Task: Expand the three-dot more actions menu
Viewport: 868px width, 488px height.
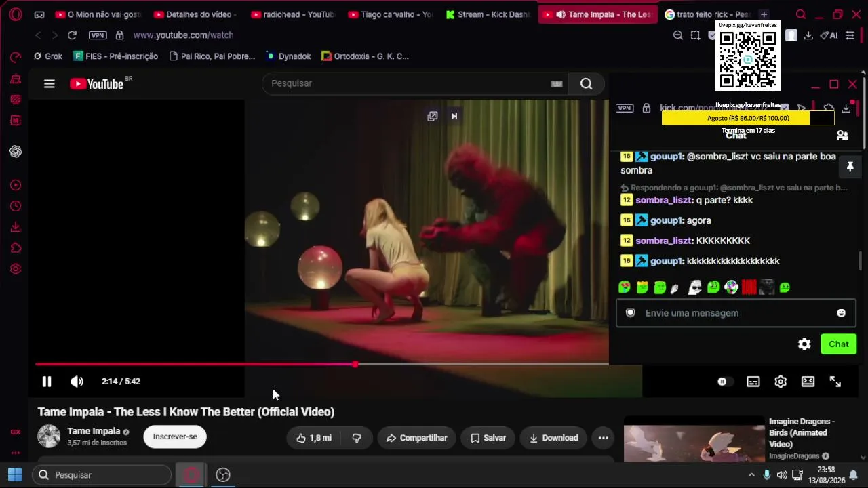Action: tap(604, 438)
